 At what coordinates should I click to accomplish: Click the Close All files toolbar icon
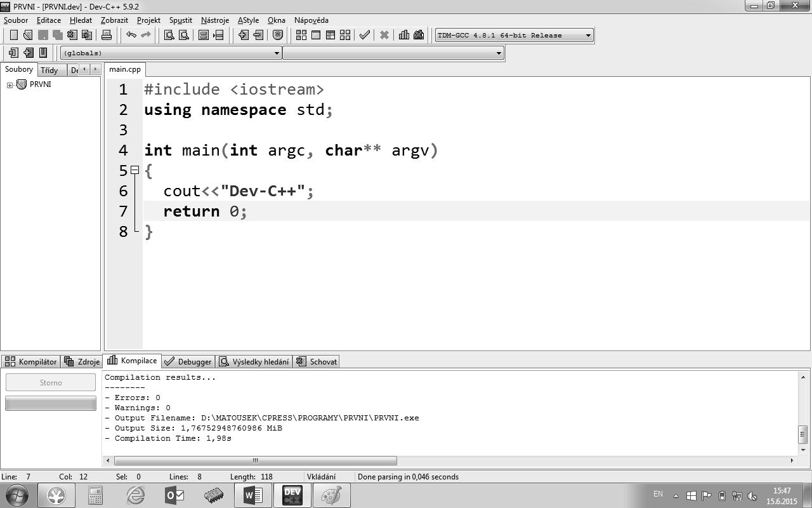(87, 35)
